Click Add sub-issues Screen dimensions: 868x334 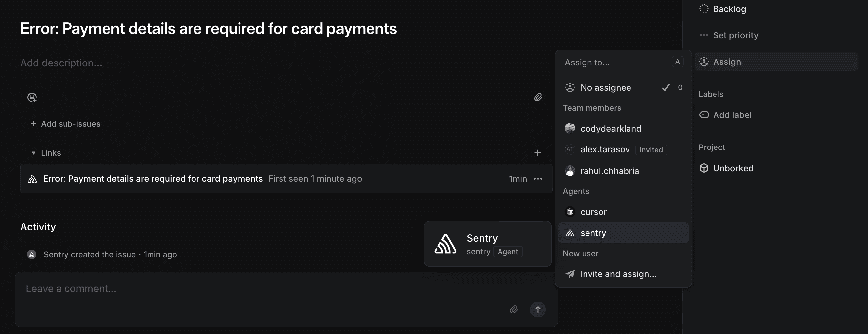[65, 124]
